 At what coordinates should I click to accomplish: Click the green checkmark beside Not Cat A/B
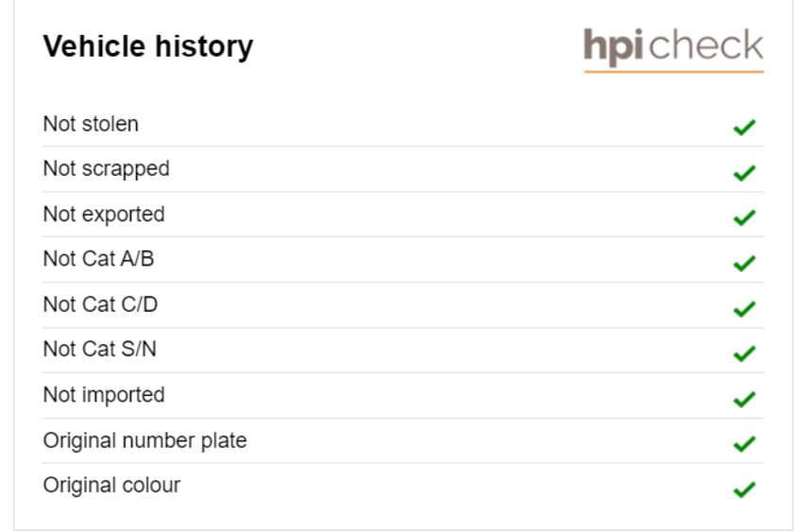[x=744, y=264]
